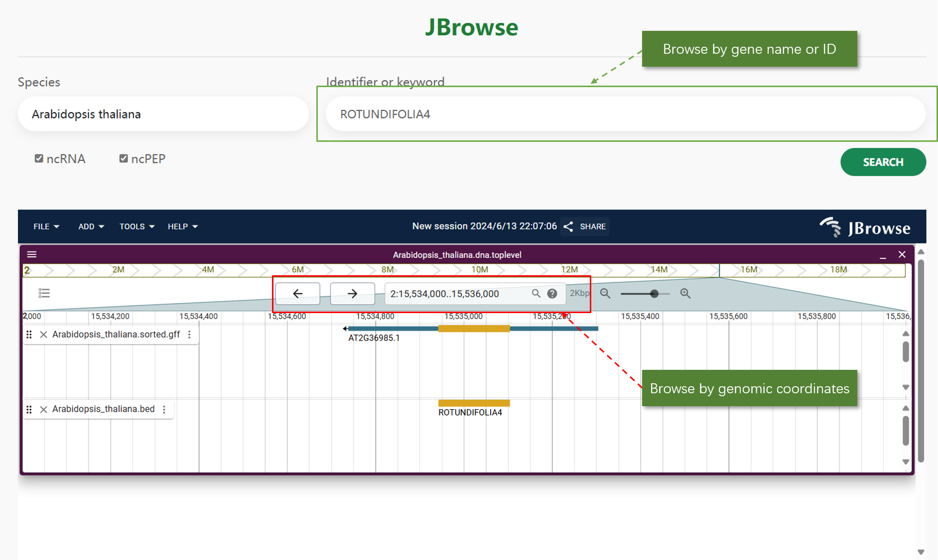Open the view hamburger menu
This screenshot has height=560, width=938.
(x=32, y=255)
